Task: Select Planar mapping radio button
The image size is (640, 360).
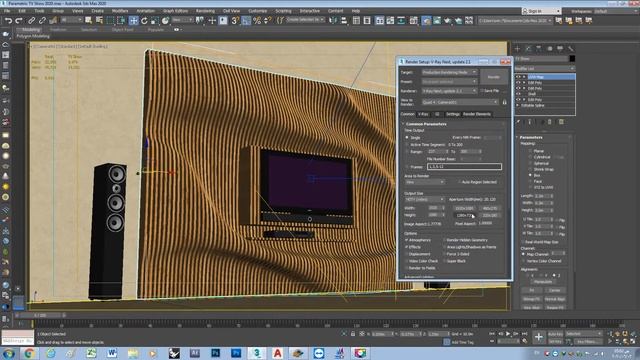Action: tap(530, 151)
